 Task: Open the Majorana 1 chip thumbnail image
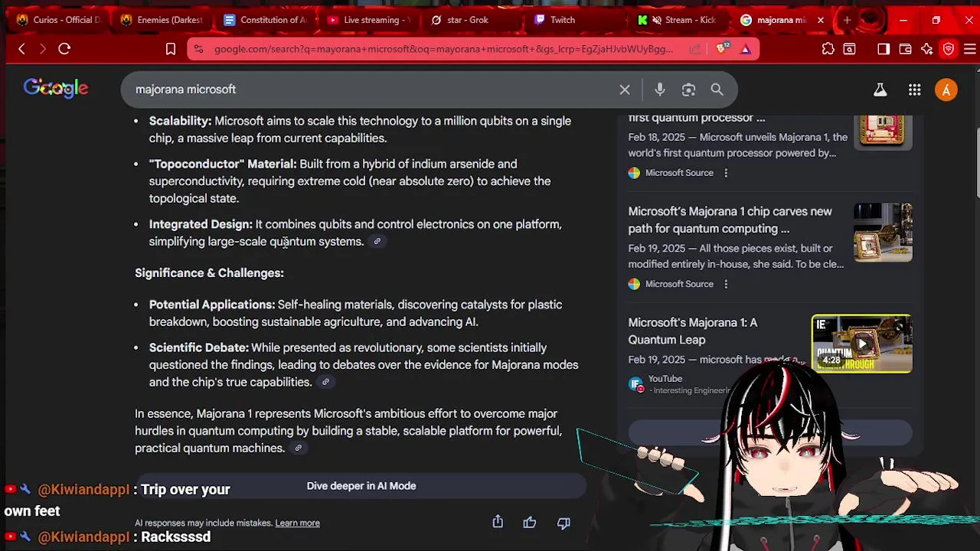click(x=883, y=233)
